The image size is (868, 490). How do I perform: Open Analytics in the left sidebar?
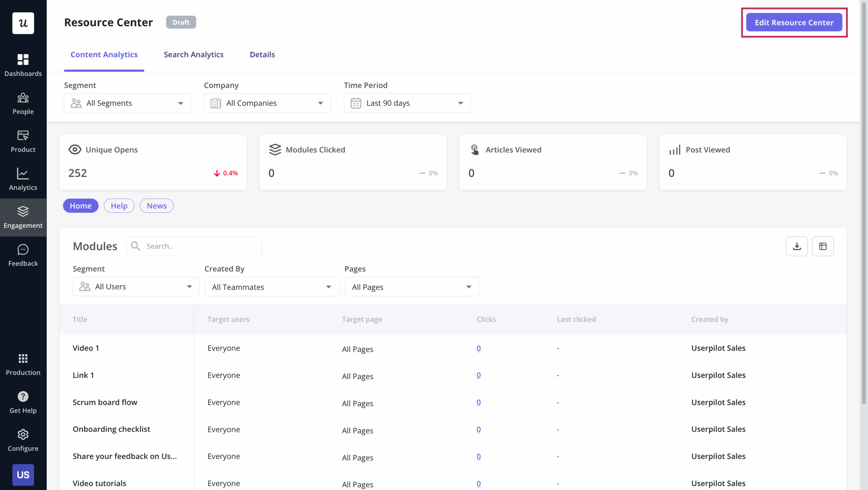[23, 179]
